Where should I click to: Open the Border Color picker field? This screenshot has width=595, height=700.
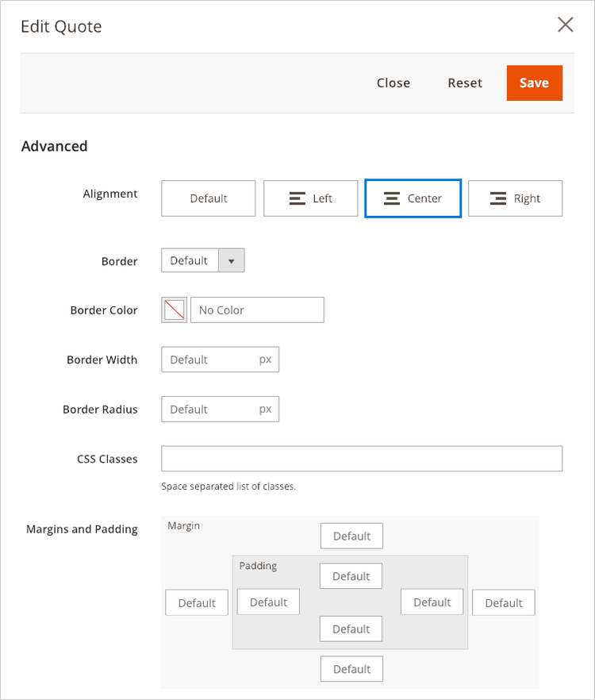tap(257, 310)
